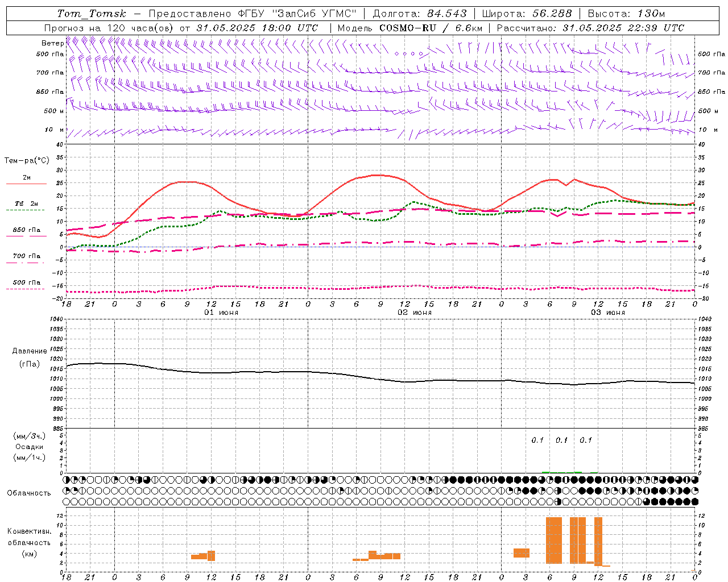Click the 'Тем-ра(°C)' temperature panel label

pos(27,161)
